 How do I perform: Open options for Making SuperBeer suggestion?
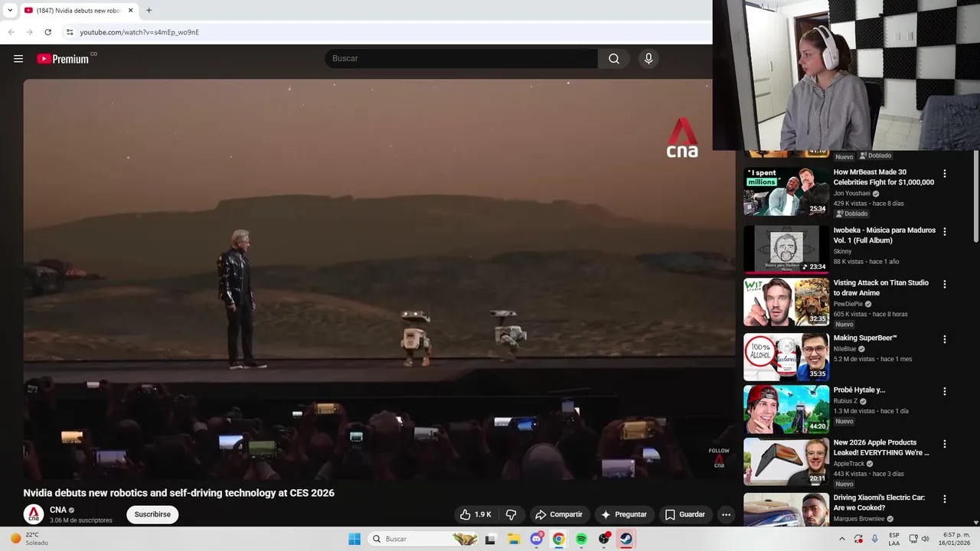pos(944,339)
